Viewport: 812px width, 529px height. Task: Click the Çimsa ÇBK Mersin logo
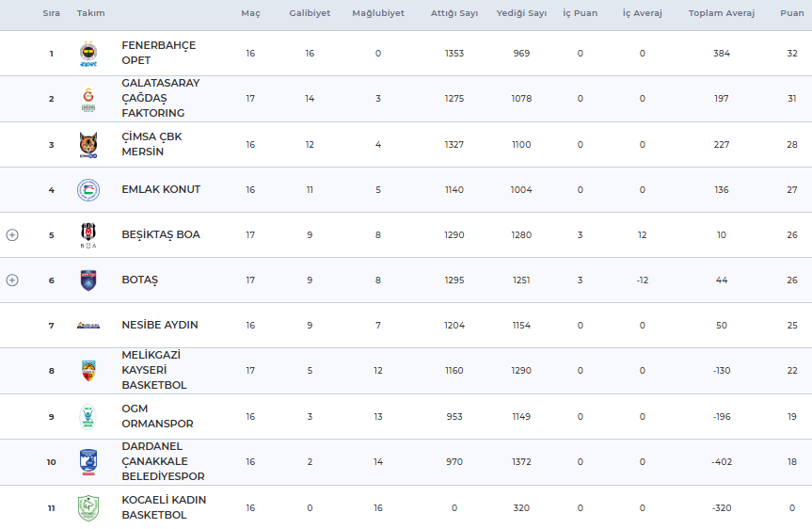pos(88,145)
